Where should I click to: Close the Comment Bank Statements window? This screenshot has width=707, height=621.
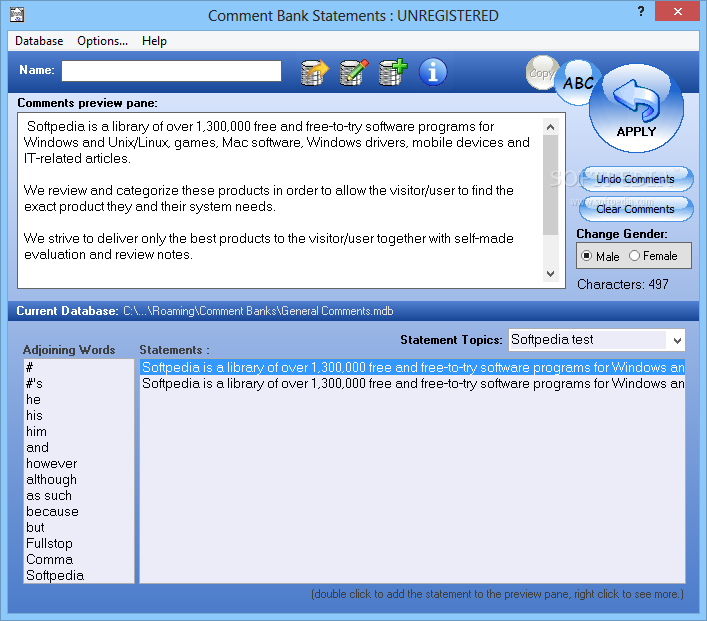pos(678,11)
